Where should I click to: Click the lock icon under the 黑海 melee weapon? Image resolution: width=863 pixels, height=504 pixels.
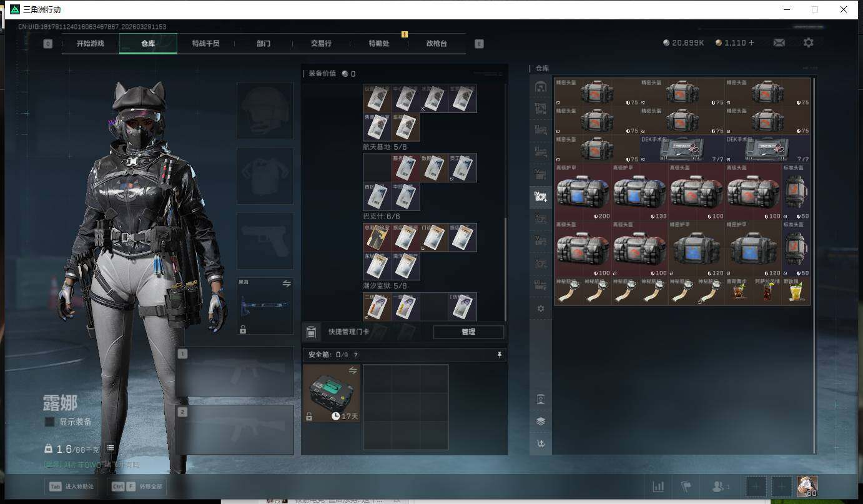243,330
